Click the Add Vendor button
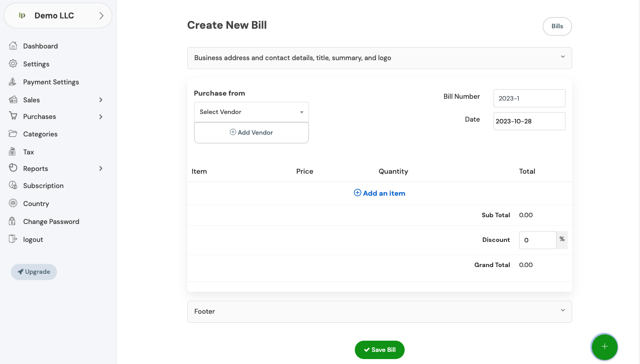 (251, 132)
